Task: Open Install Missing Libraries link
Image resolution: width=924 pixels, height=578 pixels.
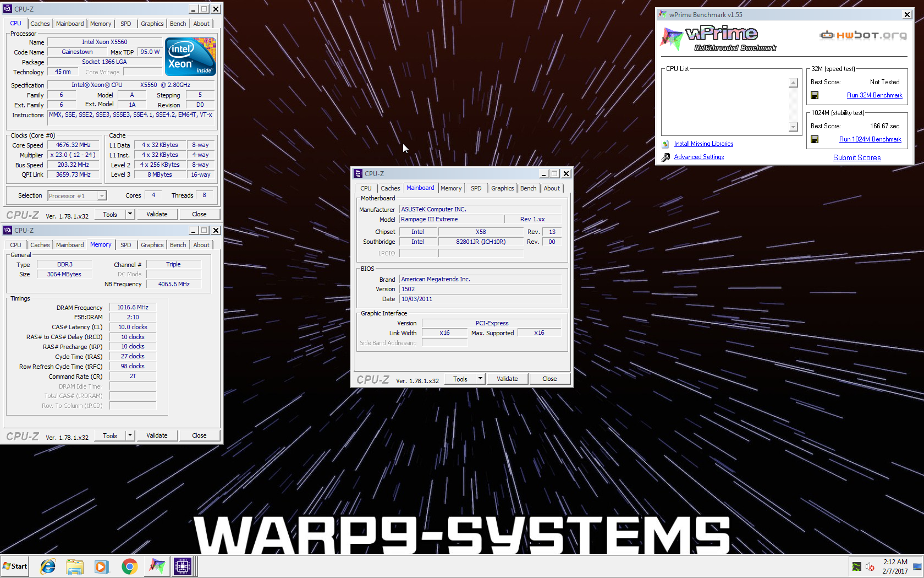Action: click(703, 144)
